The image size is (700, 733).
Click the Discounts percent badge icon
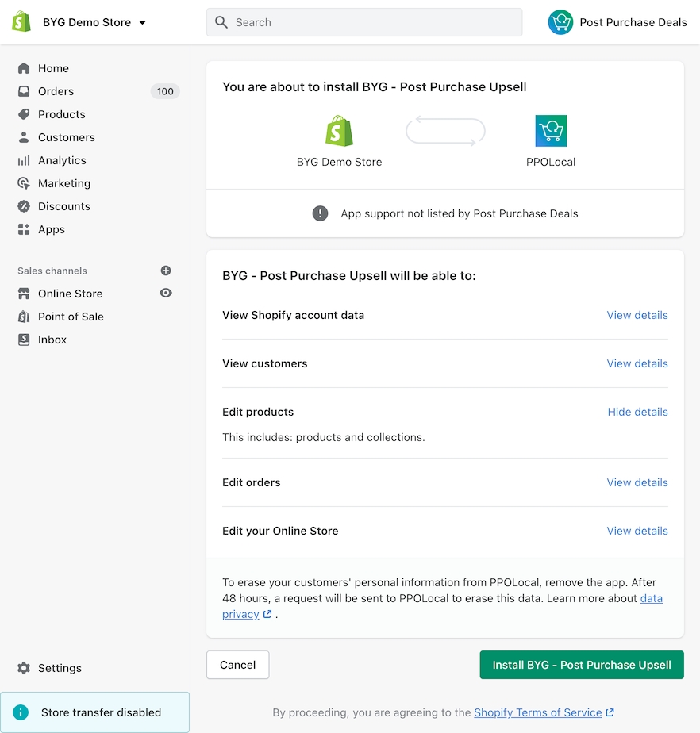[24, 206]
